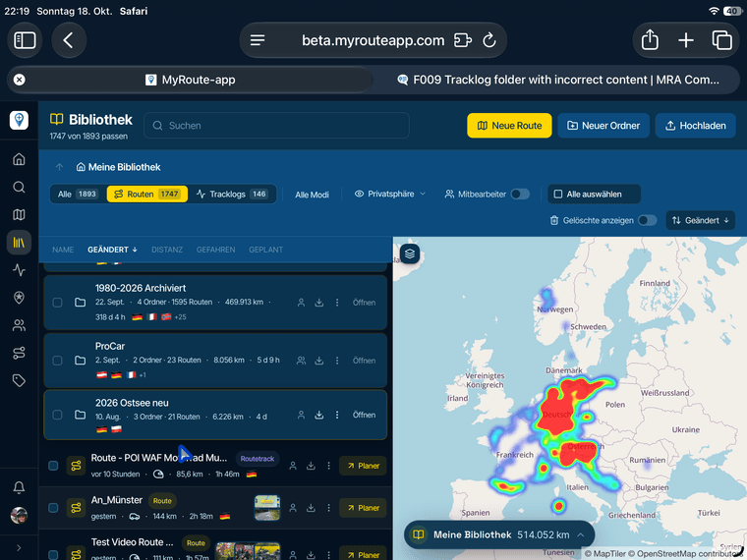Open more options for ProCar folder
The width and height of the screenshot is (747, 560).
click(x=337, y=361)
